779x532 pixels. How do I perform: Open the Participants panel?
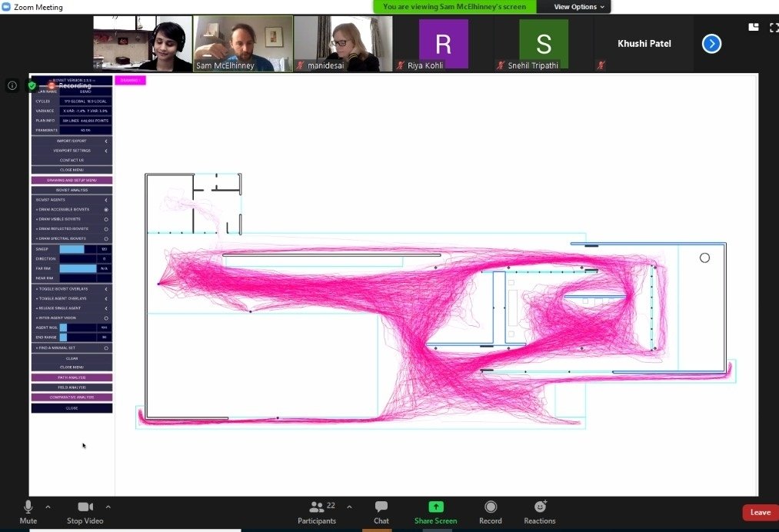tap(317, 513)
